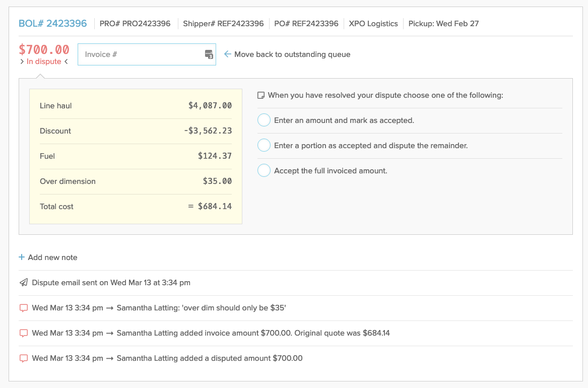Select 'Enter an amount and mark as accepted'

click(x=264, y=120)
